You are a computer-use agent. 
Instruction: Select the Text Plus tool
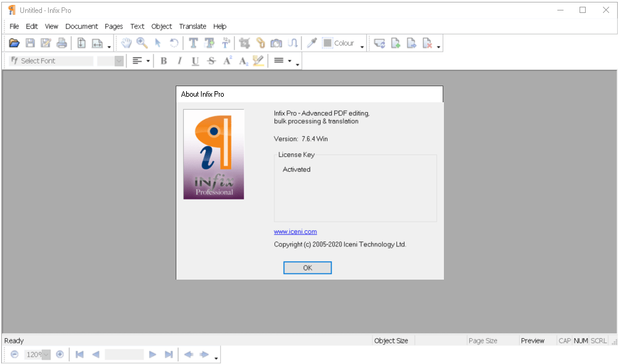tap(209, 43)
